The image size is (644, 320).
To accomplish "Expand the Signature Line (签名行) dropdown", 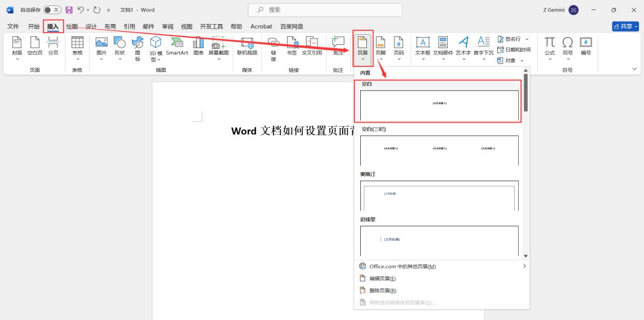I will point(527,39).
